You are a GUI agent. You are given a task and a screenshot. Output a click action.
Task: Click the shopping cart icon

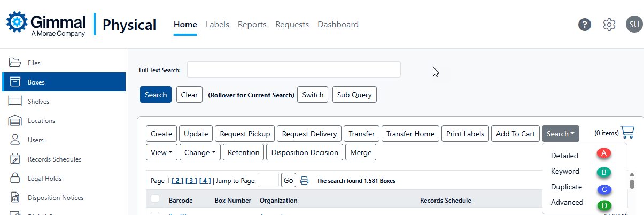[627, 133]
